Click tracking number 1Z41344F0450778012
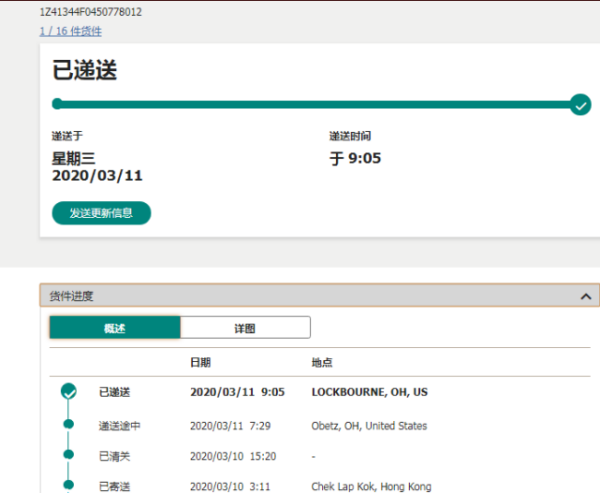The image size is (600, 493). pos(91,12)
